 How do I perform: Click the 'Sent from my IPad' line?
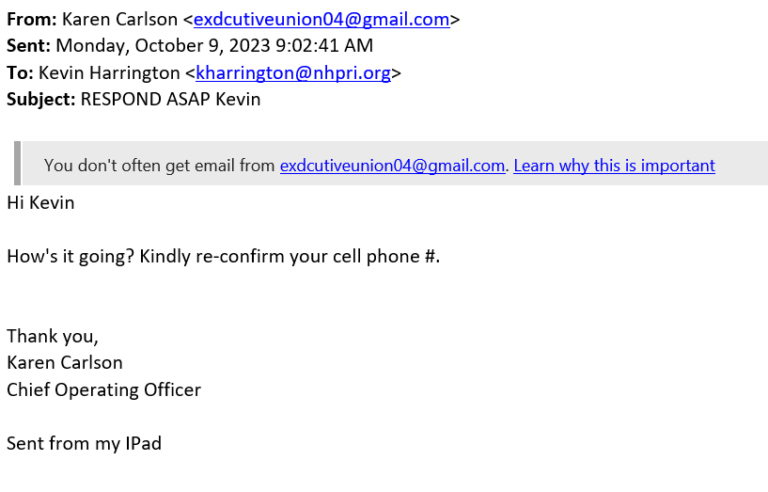click(84, 443)
